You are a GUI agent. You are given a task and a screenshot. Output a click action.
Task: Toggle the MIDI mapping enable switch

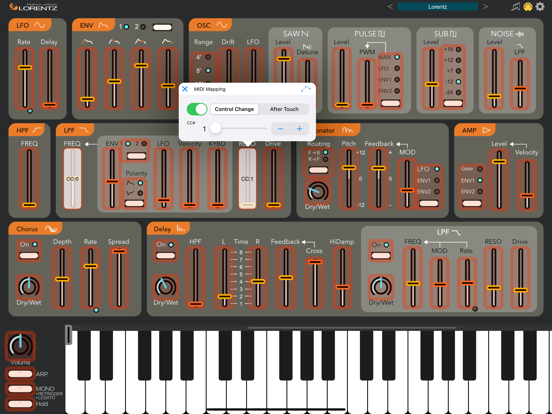(197, 109)
